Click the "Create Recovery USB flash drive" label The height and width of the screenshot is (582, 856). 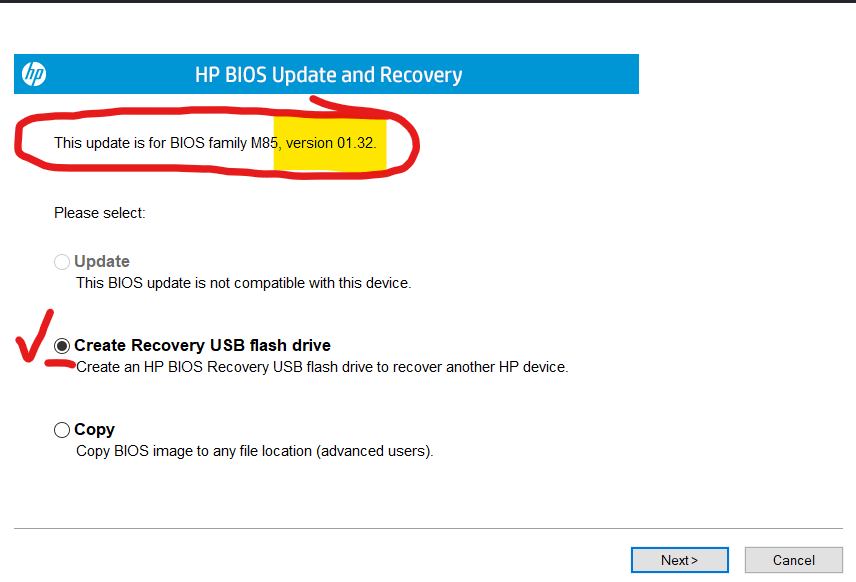202,346
